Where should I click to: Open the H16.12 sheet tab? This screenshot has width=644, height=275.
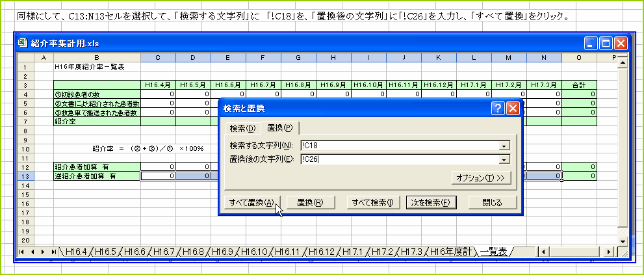[321, 252]
